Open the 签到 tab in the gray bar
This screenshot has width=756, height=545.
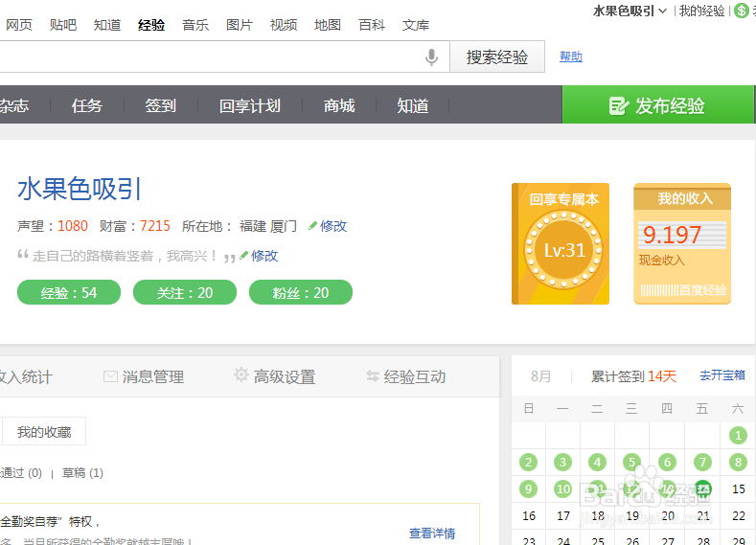161,105
